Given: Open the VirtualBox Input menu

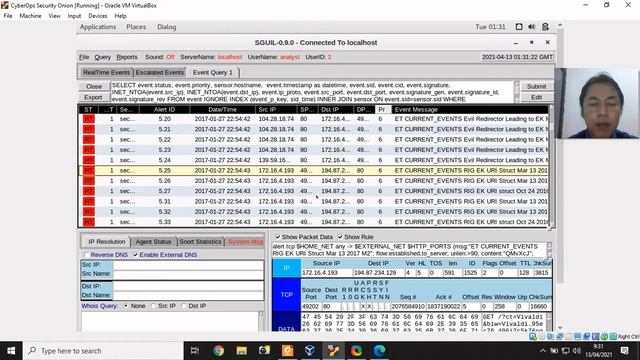Looking at the screenshot, I should pos(74,16).
